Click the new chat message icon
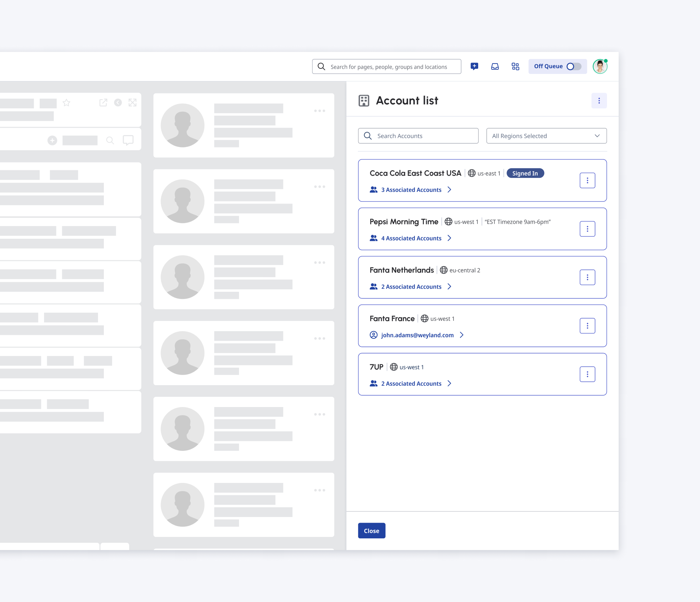The height and width of the screenshot is (602, 700). click(x=474, y=66)
